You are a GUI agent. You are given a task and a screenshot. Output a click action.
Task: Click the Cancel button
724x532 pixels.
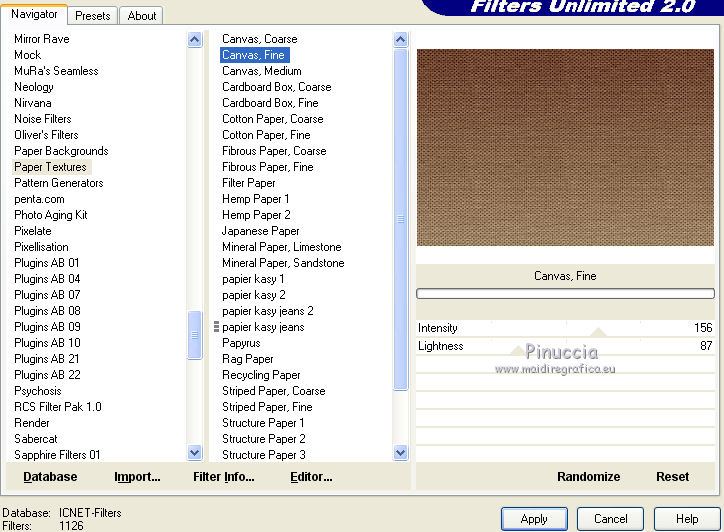click(x=610, y=519)
